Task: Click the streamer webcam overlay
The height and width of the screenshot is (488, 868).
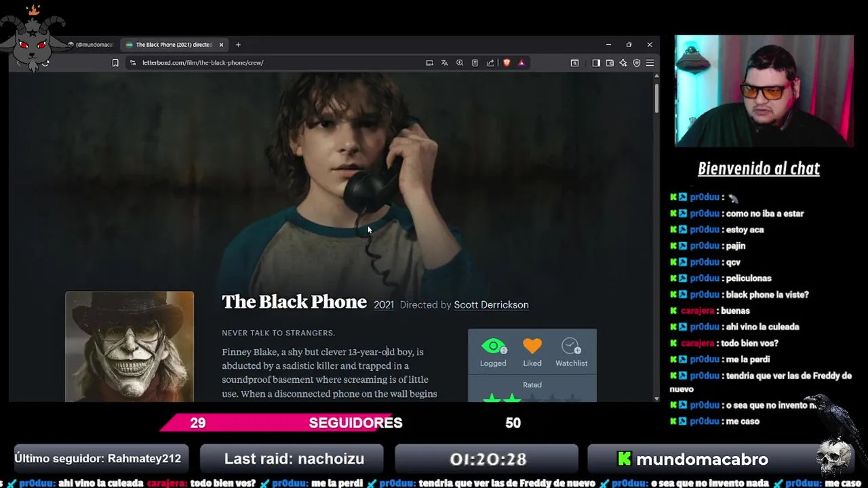Action: pos(764,91)
